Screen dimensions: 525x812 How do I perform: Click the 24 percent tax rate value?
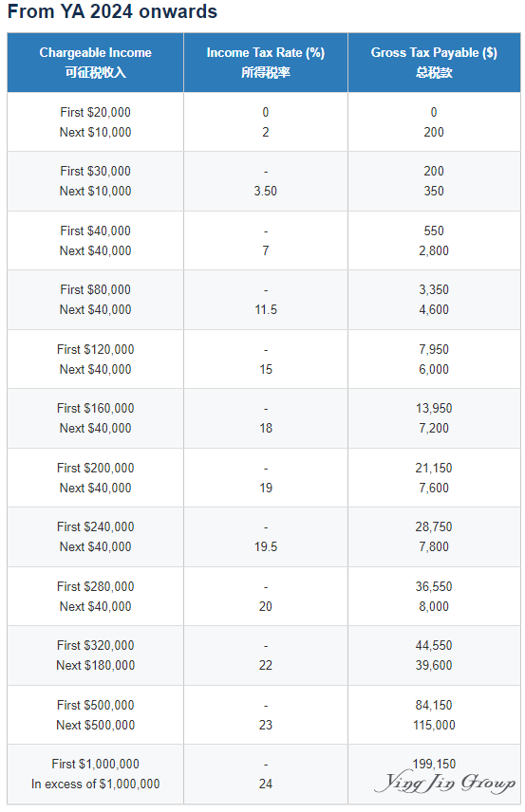coord(266,784)
